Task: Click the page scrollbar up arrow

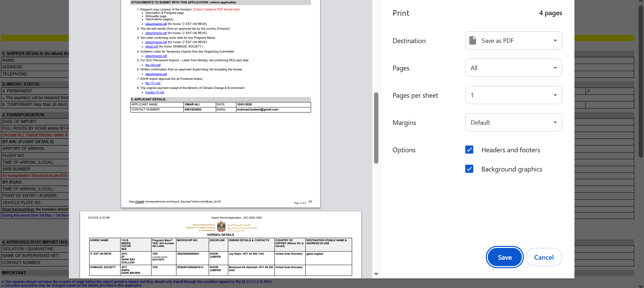Action: click(641, 2)
